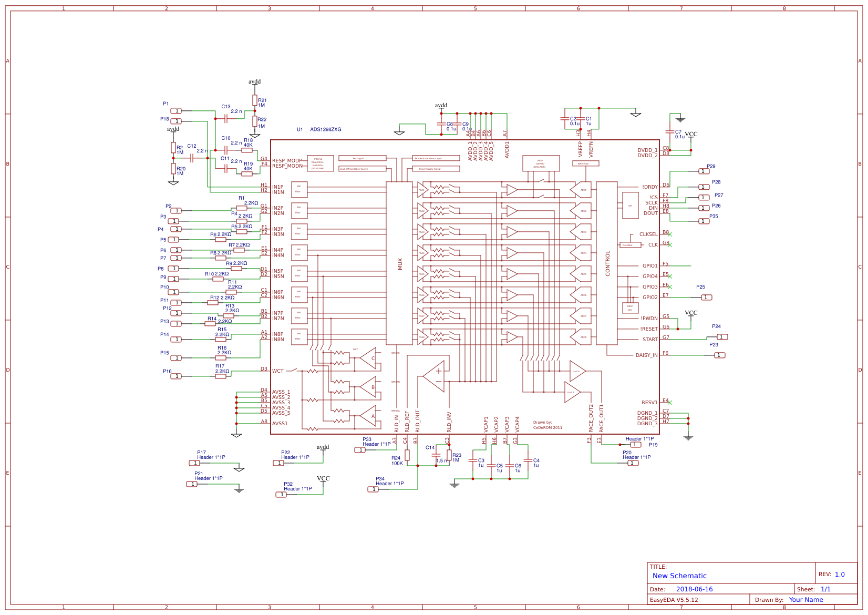Image resolution: width=868 pixels, height=615 pixels.
Task: Click the ground symbol under header P21
Action: tap(239, 489)
